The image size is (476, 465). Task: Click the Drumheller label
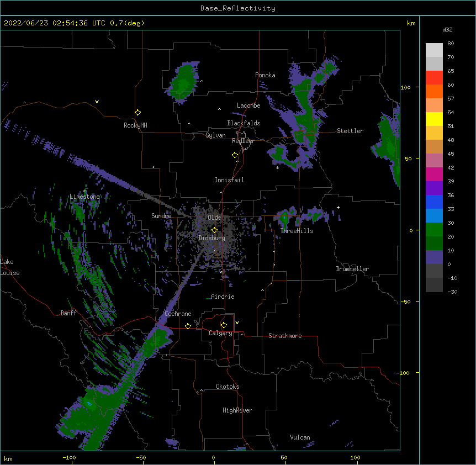pyautogui.click(x=352, y=269)
